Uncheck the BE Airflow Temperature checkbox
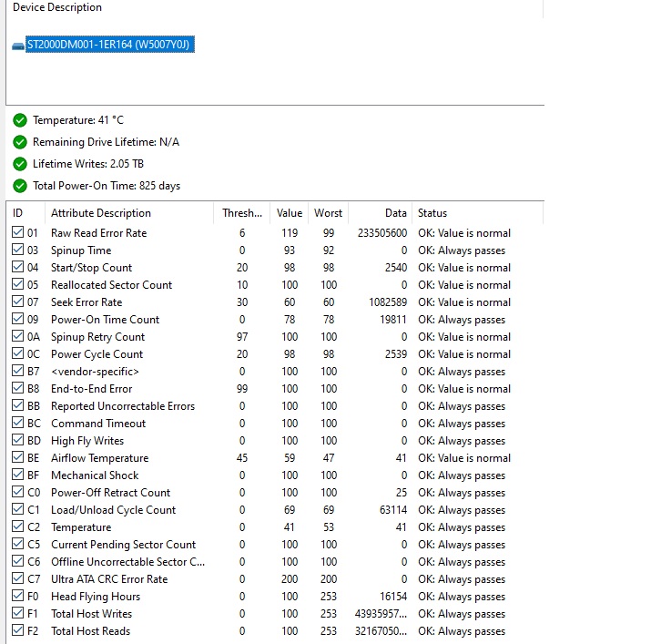 tap(17, 457)
